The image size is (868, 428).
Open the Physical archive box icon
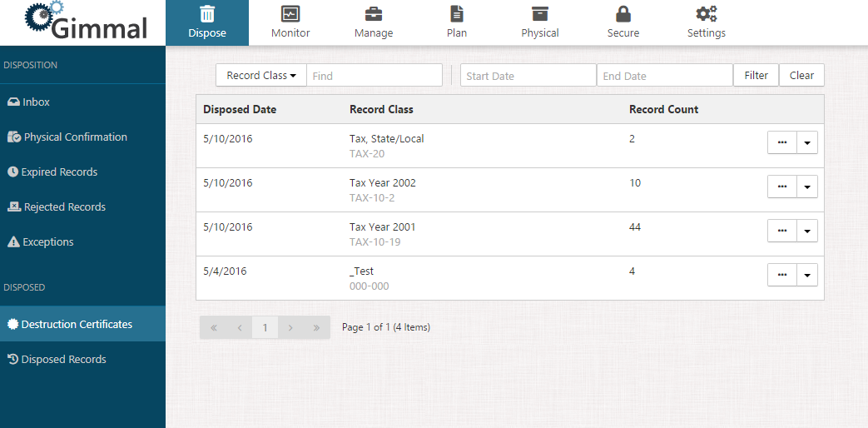pyautogui.click(x=540, y=14)
